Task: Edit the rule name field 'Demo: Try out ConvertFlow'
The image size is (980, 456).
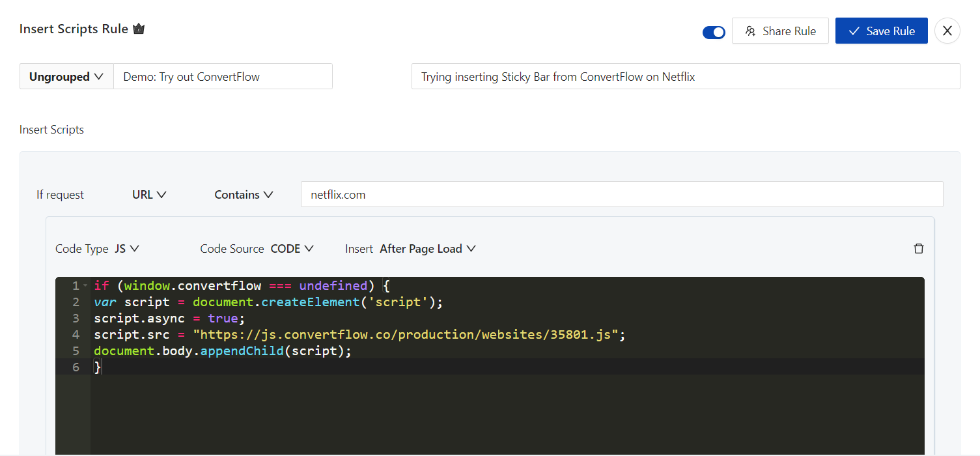Action: [223, 76]
